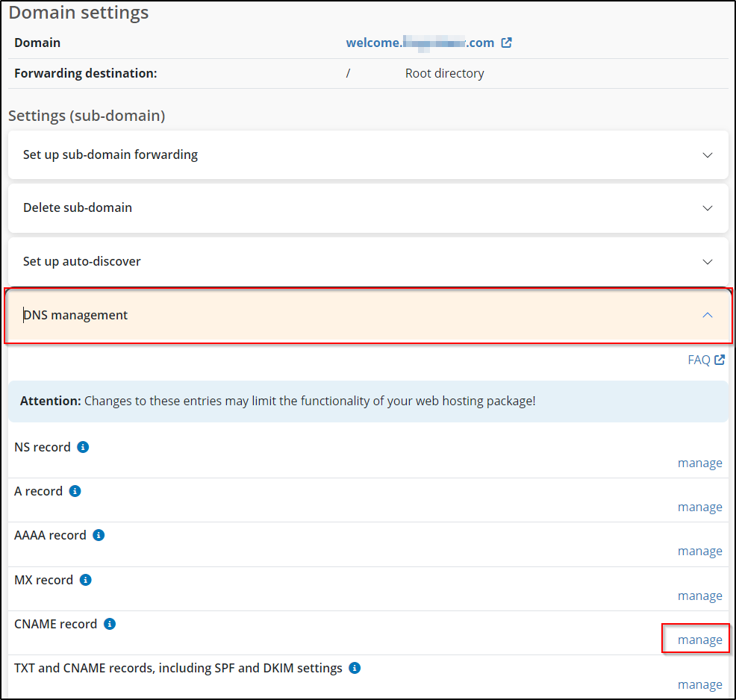The image size is (736, 700).
Task: Click the MX record info icon
Action: point(85,580)
